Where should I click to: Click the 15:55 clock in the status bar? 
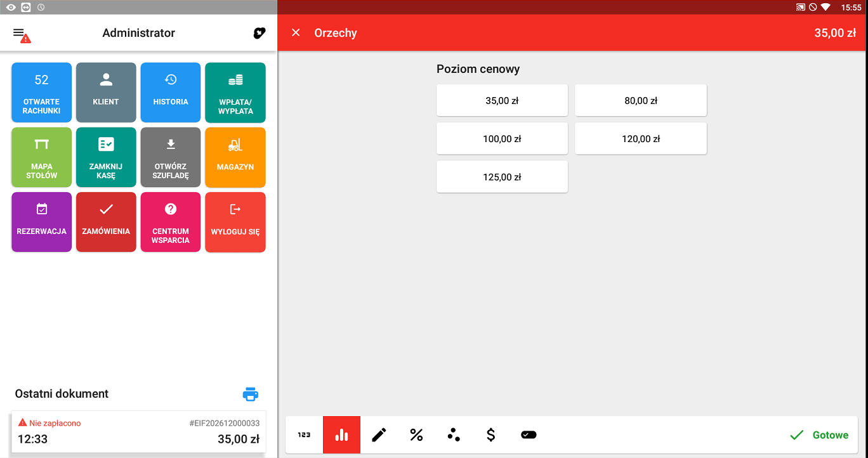[x=851, y=8]
